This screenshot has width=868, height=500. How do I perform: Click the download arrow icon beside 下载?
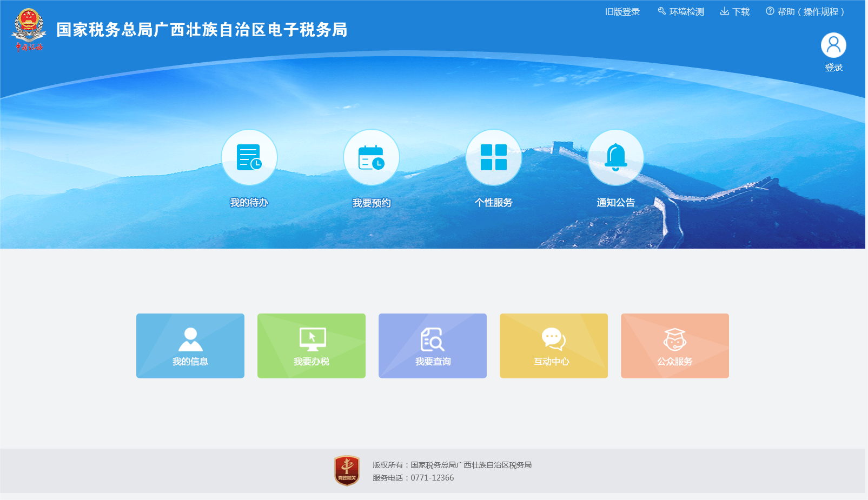725,11
